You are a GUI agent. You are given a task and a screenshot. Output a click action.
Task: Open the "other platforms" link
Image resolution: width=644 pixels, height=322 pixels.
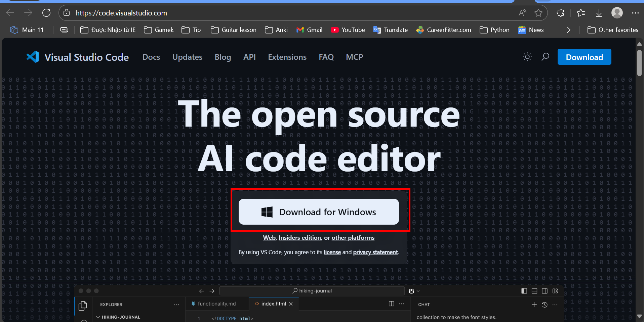[x=353, y=238]
